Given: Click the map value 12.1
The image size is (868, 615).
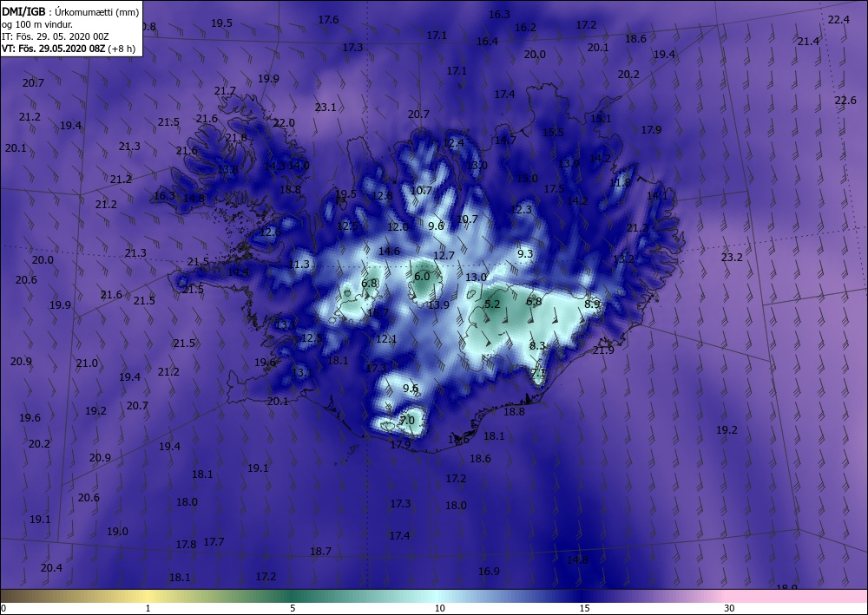Looking at the screenshot, I should (386, 339).
